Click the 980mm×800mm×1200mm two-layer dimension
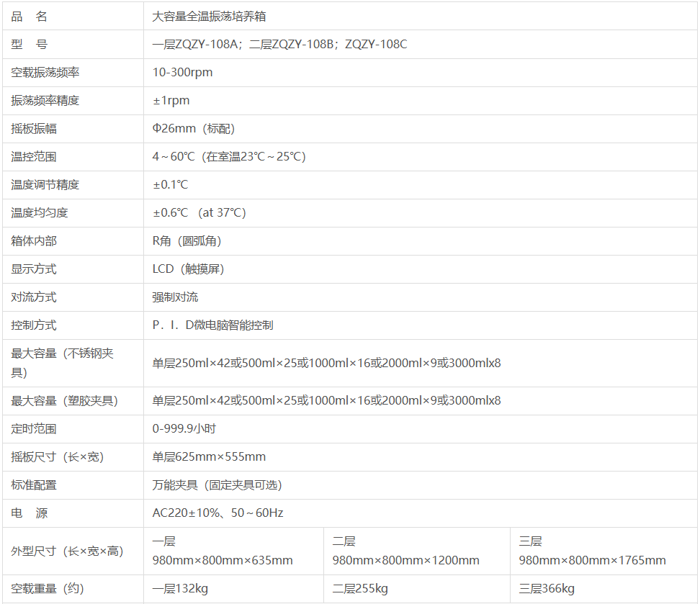 pyautogui.click(x=405, y=560)
